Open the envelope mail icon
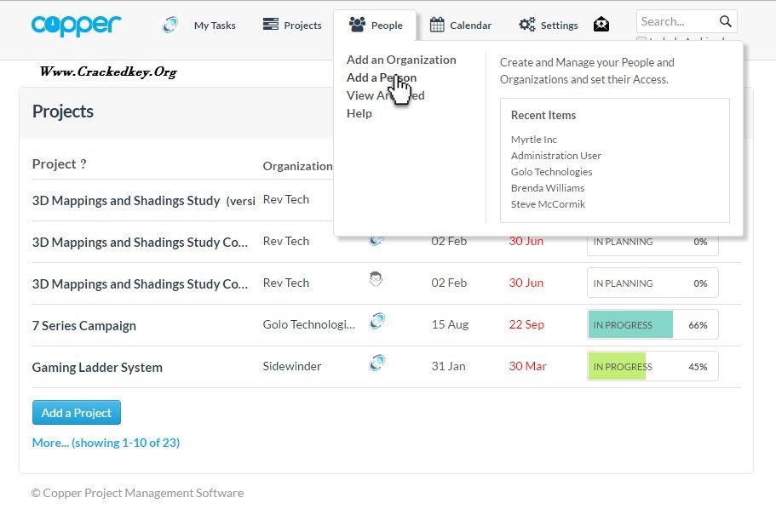Image resolution: width=776 pixels, height=532 pixels. [x=601, y=24]
